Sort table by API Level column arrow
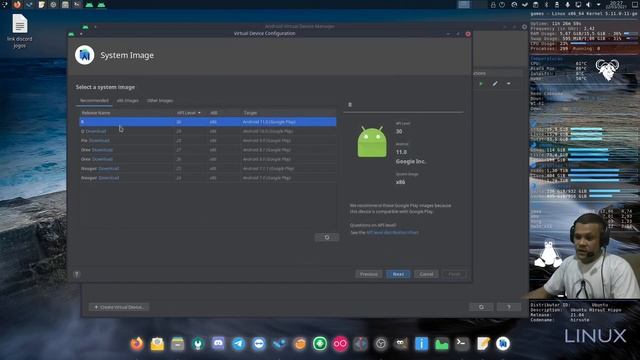The width and height of the screenshot is (640, 360). click(199, 113)
